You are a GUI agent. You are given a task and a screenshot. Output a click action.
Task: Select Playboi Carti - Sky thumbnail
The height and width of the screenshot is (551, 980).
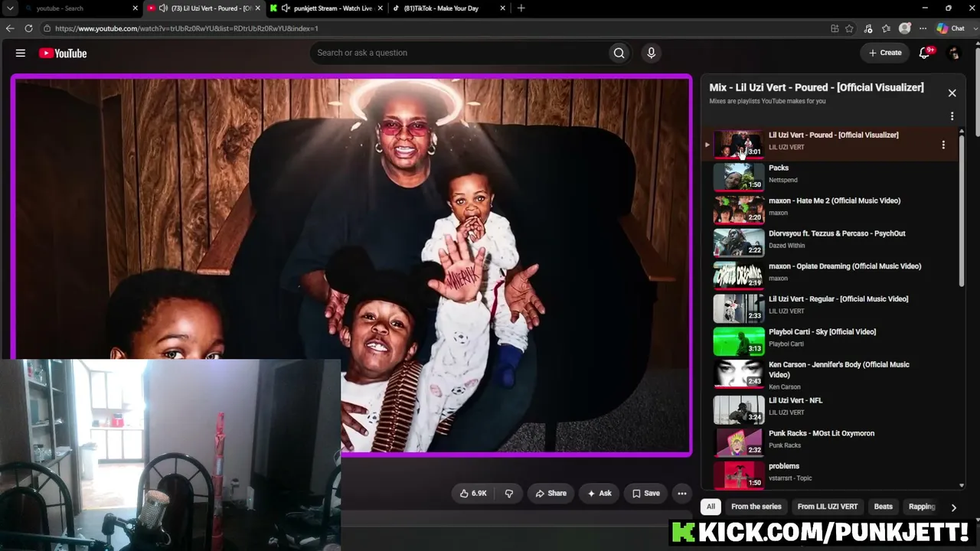739,341
